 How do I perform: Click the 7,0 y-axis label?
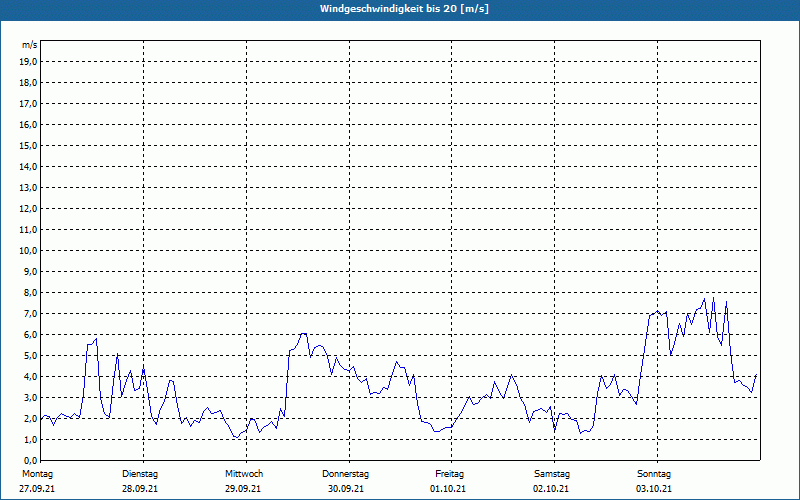pos(31,314)
